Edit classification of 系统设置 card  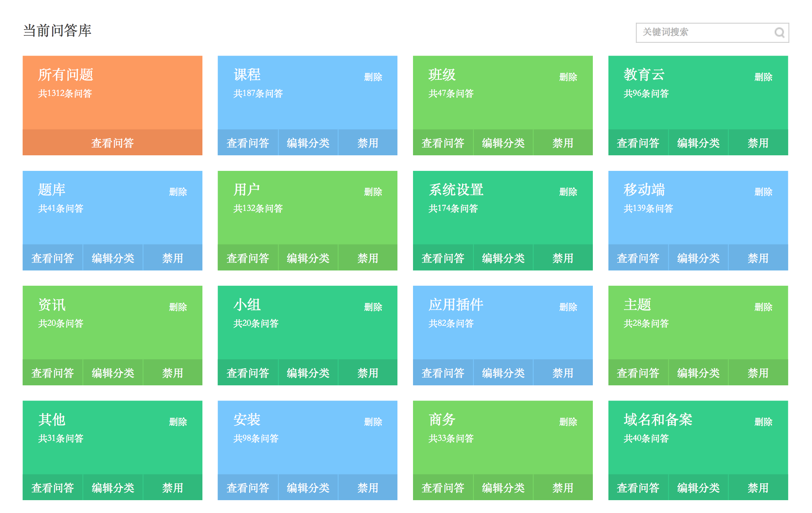(x=503, y=258)
